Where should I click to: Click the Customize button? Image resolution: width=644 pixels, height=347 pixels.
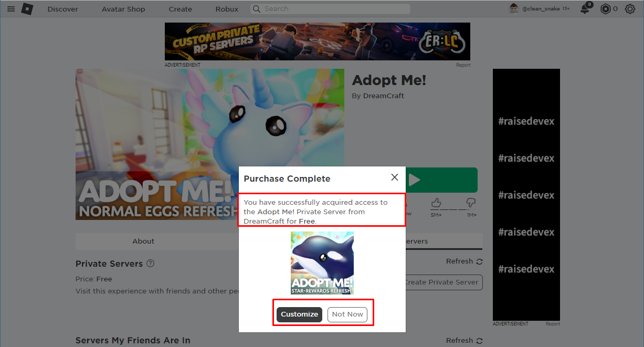[x=299, y=314]
